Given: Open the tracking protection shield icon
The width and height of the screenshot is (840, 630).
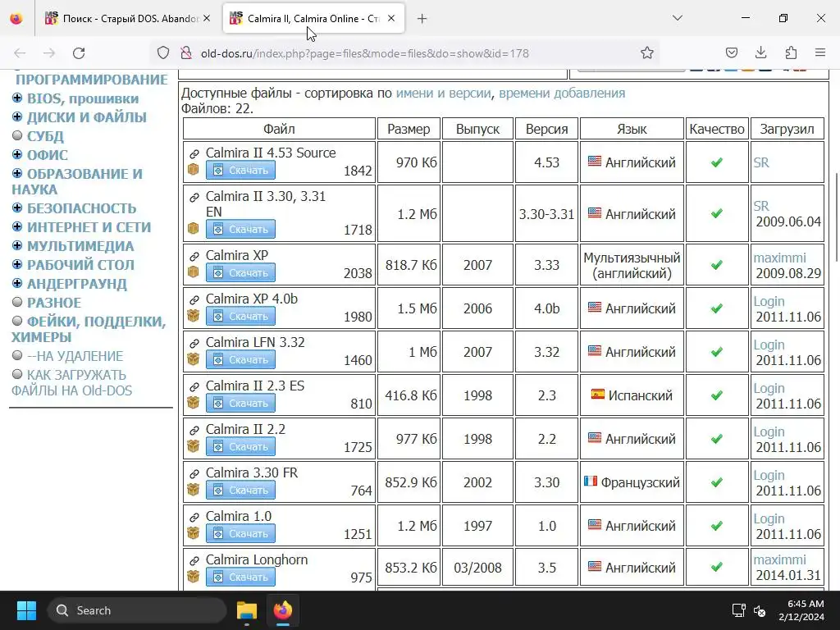Looking at the screenshot, I should (x=163, y=53).
